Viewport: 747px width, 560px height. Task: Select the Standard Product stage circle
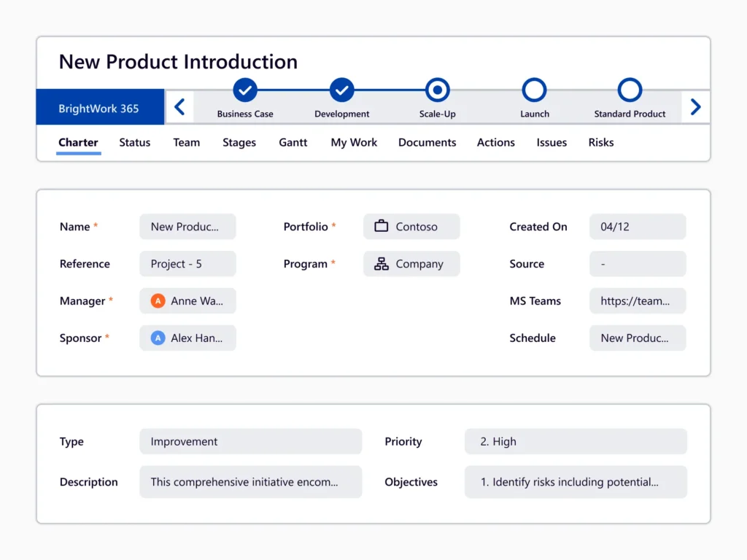[629, 88]
